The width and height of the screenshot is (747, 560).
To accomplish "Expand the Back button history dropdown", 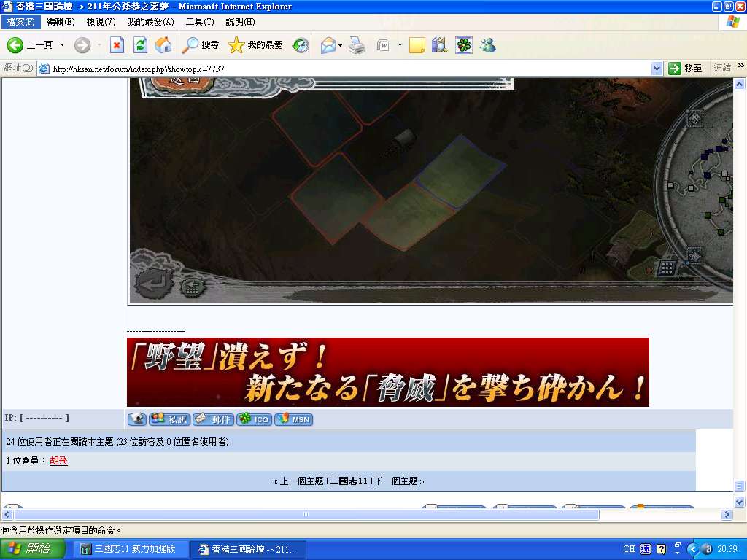I will point(62,45).
